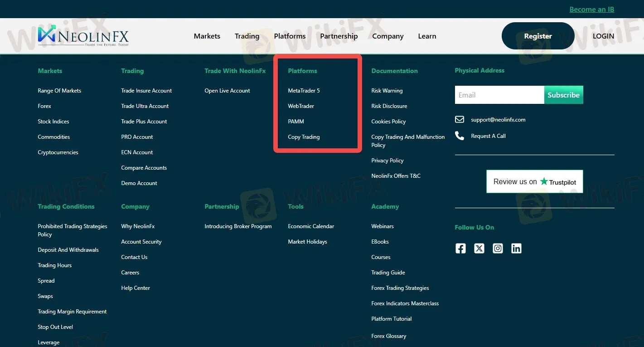
Task: View the Commodities page
Action: [x=54, y=137]
